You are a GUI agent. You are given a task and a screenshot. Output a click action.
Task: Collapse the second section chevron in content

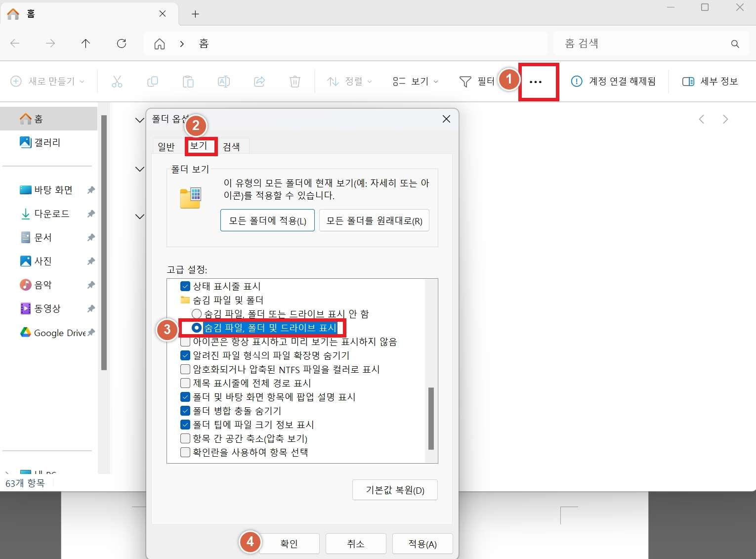pos(140,169)
